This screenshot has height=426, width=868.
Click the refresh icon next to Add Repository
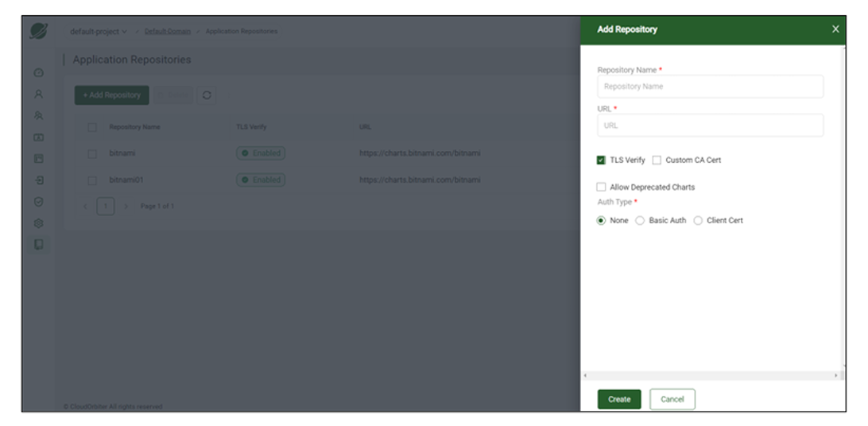click(207, 95)
